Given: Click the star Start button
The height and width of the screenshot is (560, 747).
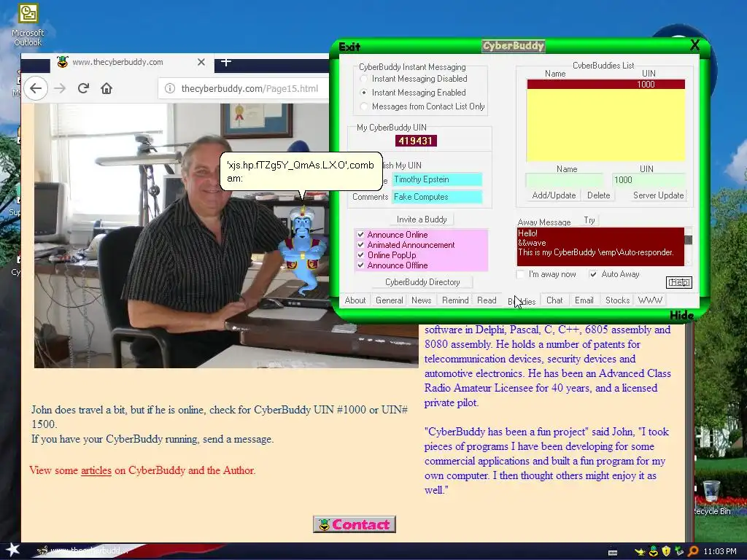Looking at the screenshot, I should click(x=12, y=550).
